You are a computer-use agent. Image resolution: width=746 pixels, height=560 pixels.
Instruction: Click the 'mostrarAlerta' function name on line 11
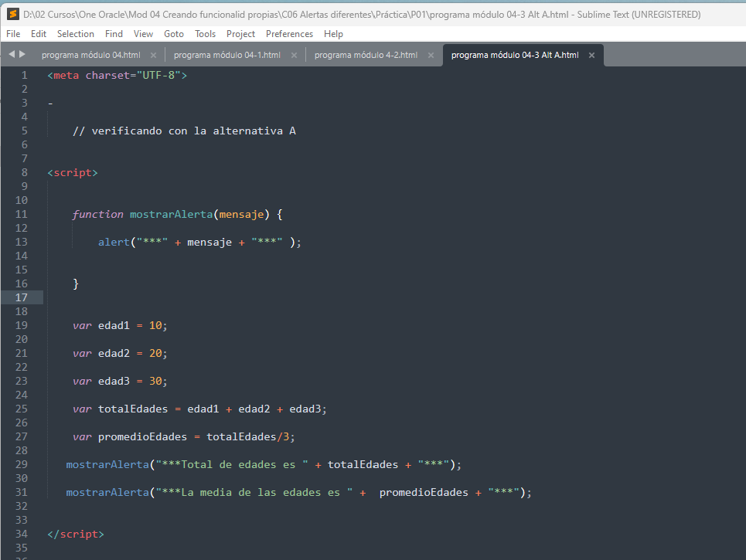tap(172, 215)
